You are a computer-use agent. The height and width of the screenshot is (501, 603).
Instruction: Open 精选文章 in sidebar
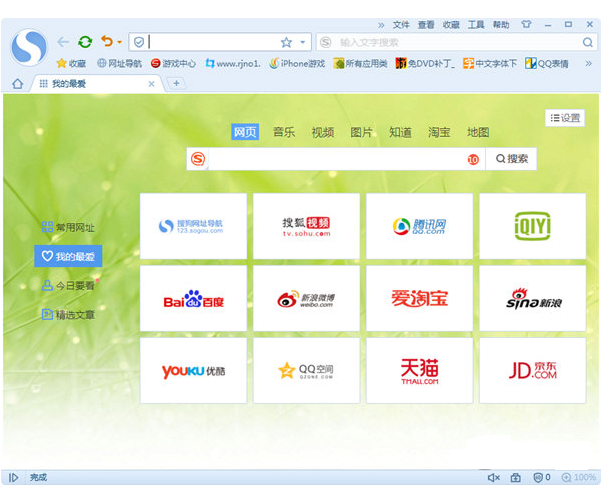coord(68,315)
